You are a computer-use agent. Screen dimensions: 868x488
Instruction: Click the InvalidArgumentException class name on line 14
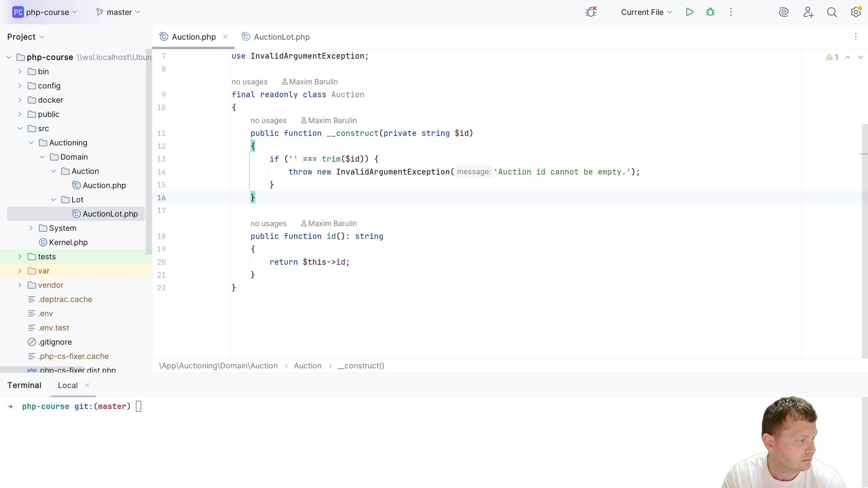pyautogui.click(x=393, y=172)
